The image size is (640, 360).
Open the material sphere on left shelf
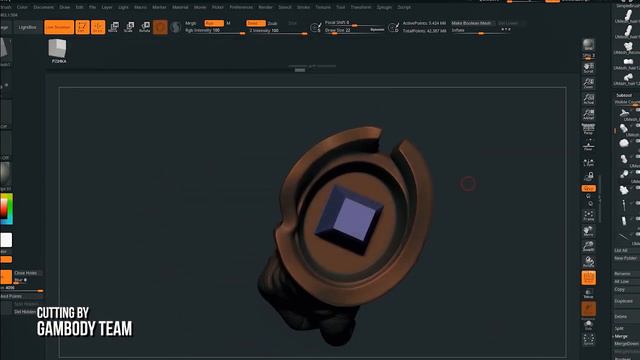pos(5,175)
